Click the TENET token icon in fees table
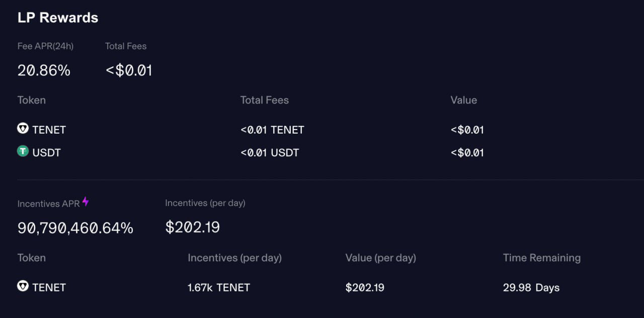 (x=23, y=129)
